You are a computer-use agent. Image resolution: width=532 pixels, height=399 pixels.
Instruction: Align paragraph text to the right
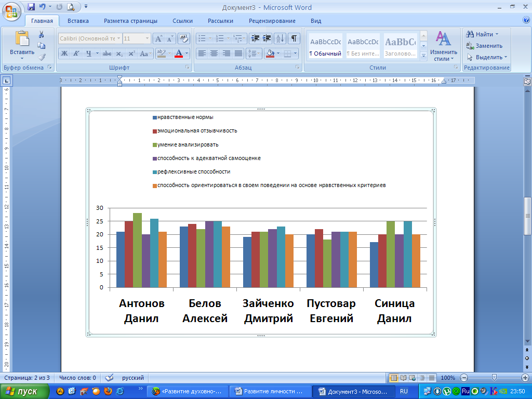coord(227,54)
